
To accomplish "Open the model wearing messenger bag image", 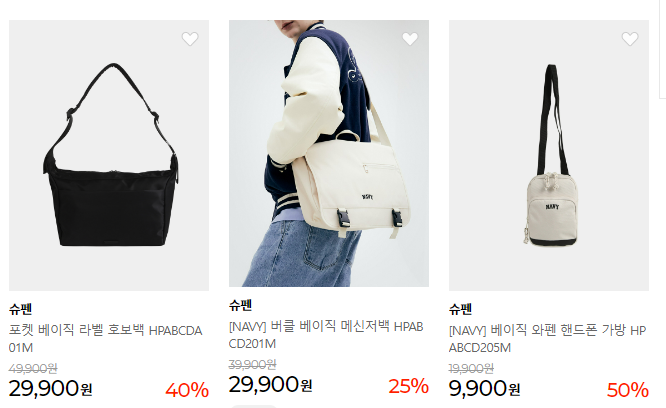I will point(329,153).
